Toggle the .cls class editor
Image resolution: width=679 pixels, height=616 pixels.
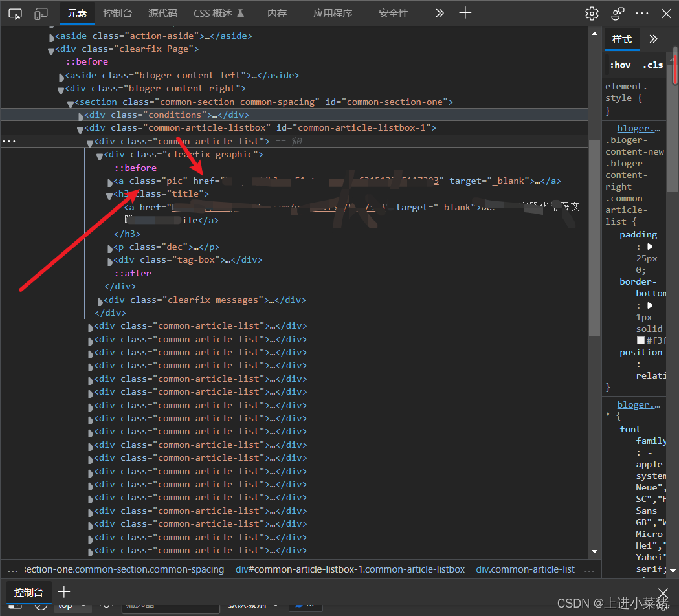(x=652, y=65)
